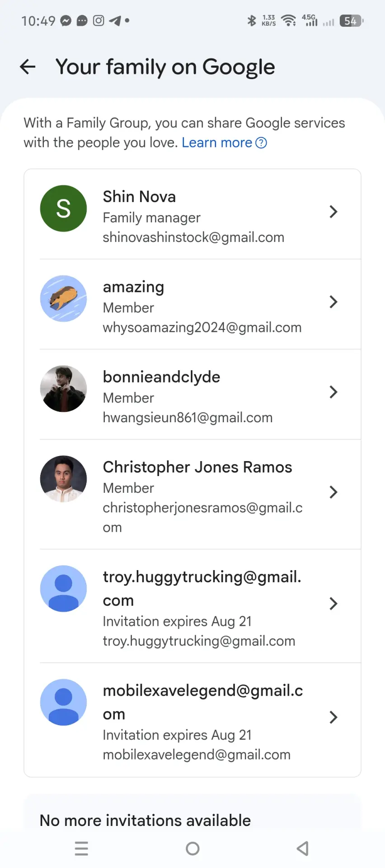
Task: Open Shin Nova's green S avatar
Action: pos(63,208)
